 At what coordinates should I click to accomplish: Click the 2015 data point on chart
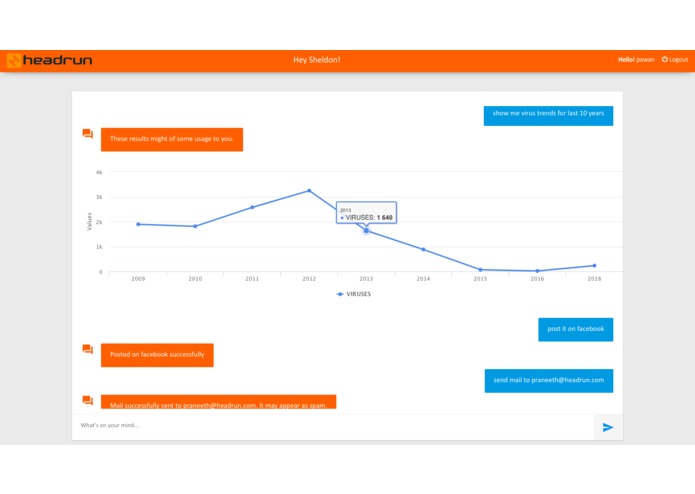coord(480,269)
